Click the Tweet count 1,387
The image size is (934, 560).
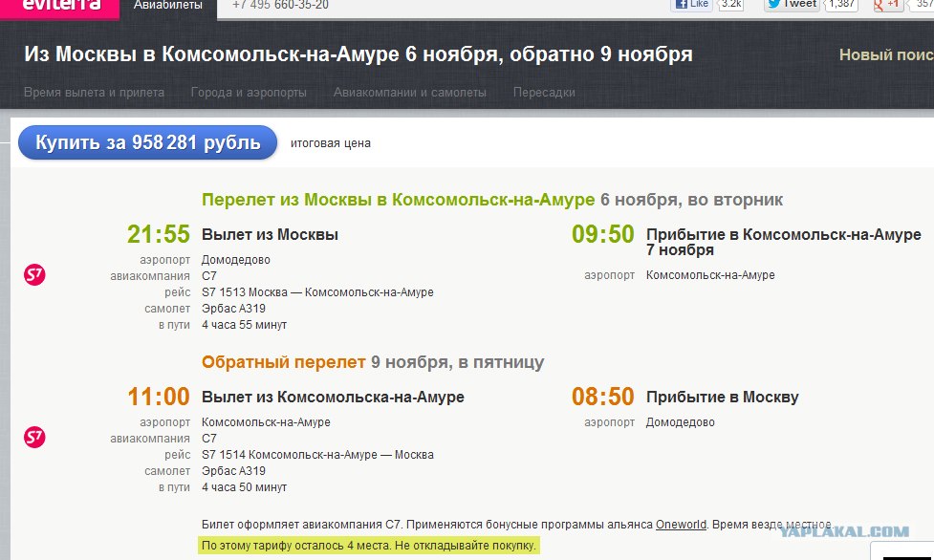click(x=841, y=4)
